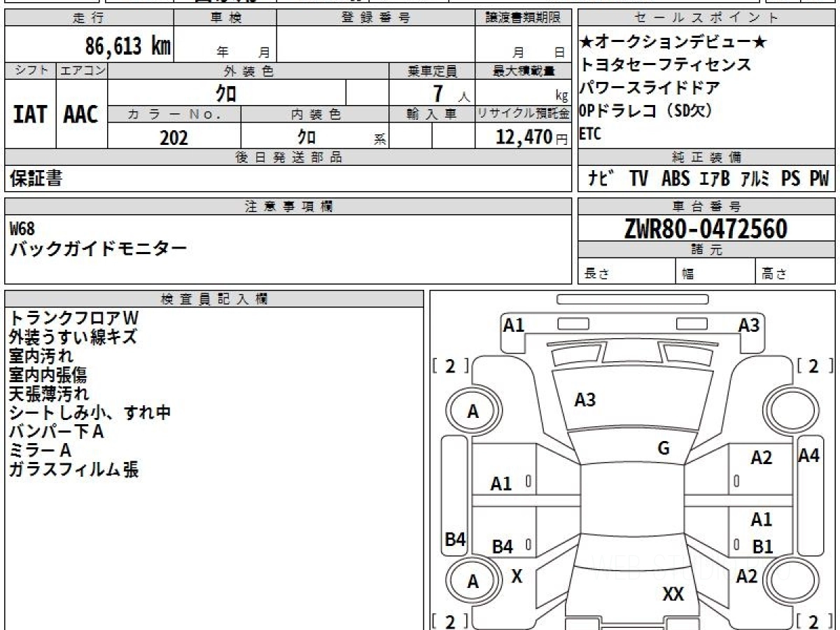840x630 pixels.
Task: Select chassis number ZWR80-0472560
Action: 706,228
